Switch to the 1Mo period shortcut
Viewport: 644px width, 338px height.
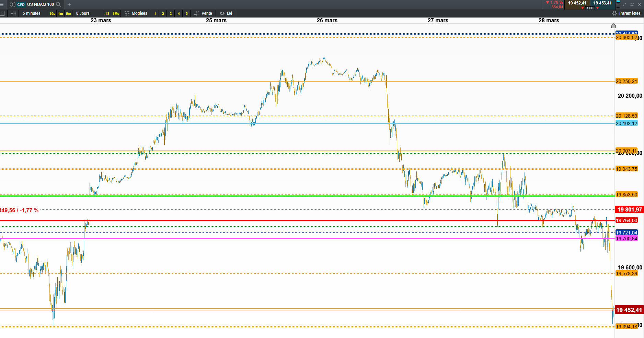116,13
